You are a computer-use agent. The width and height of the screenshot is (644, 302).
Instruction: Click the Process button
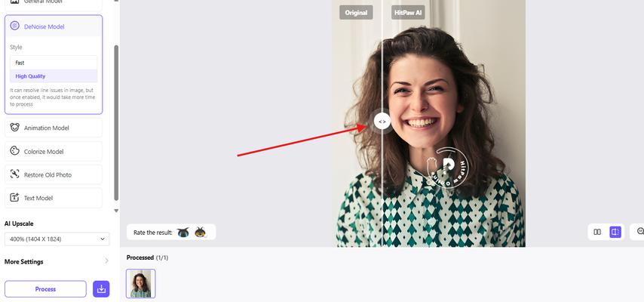pyautogui.click(x=45, y=289)
